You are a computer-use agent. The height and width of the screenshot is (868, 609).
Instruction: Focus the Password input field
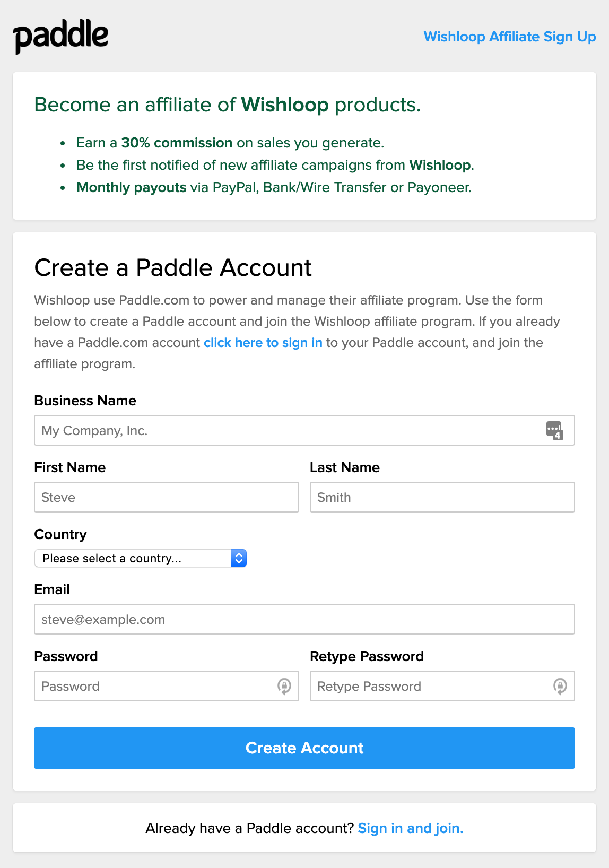click(x=154, y=686)
